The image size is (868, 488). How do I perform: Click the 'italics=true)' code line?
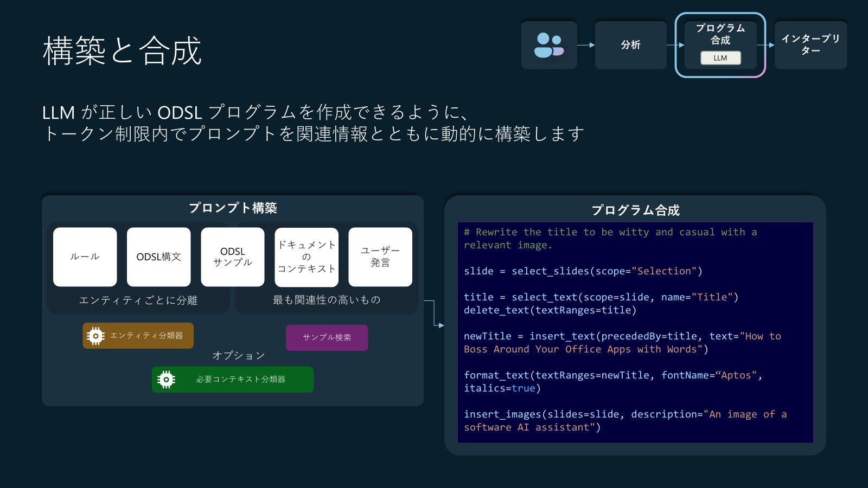point(502,388)
